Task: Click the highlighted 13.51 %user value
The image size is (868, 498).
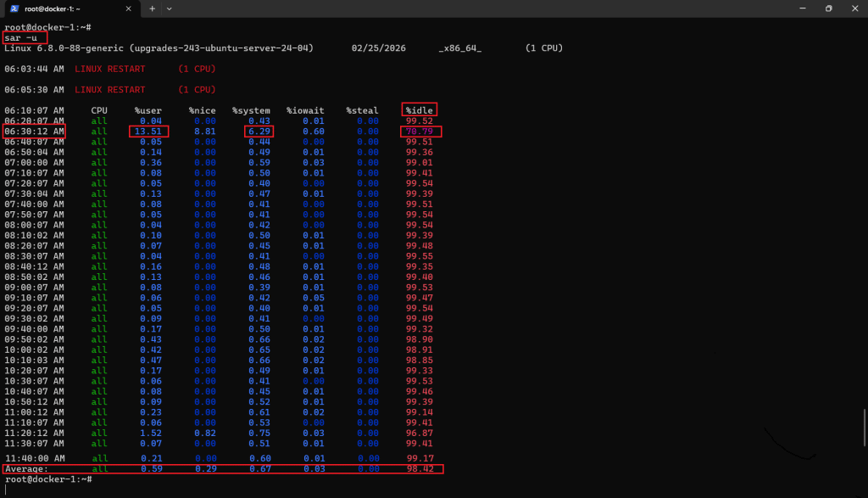Action: (x=149, y=131)
